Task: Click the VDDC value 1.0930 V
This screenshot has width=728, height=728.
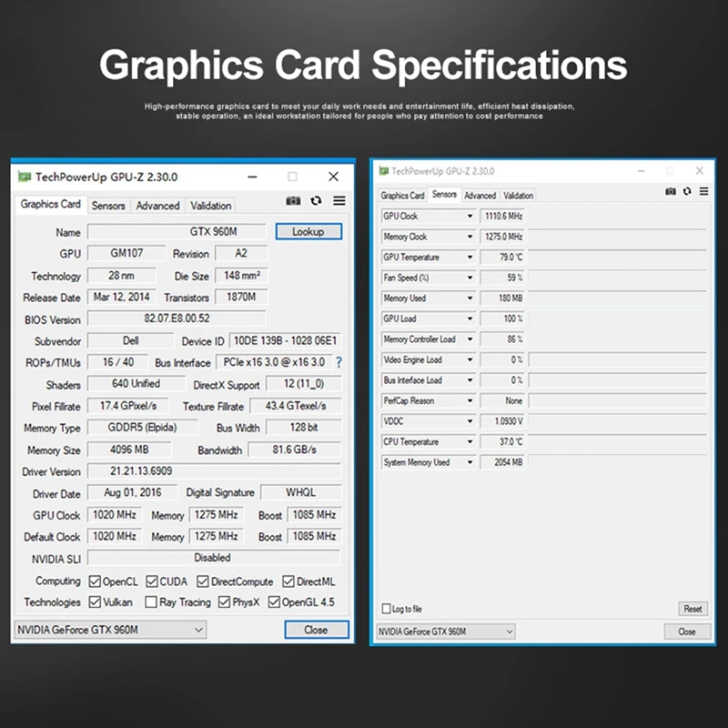Action: pos(502,421)
